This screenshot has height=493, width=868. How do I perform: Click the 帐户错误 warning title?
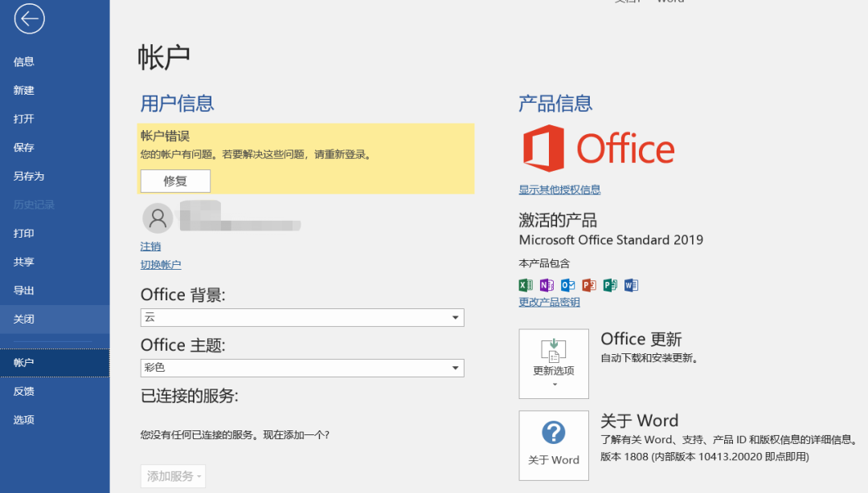[x=165, y=136]
